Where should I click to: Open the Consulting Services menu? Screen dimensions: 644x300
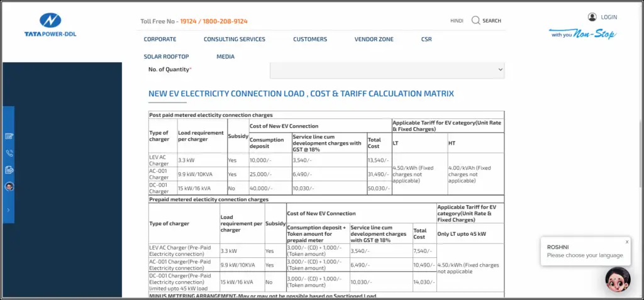pyautogui.click(x=235, y=40)
